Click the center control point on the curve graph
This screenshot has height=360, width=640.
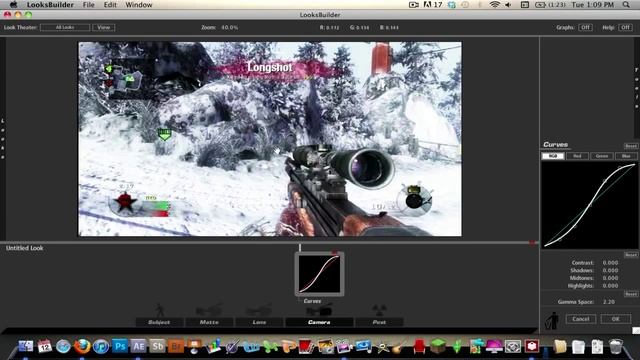click(x=590, y=205)
